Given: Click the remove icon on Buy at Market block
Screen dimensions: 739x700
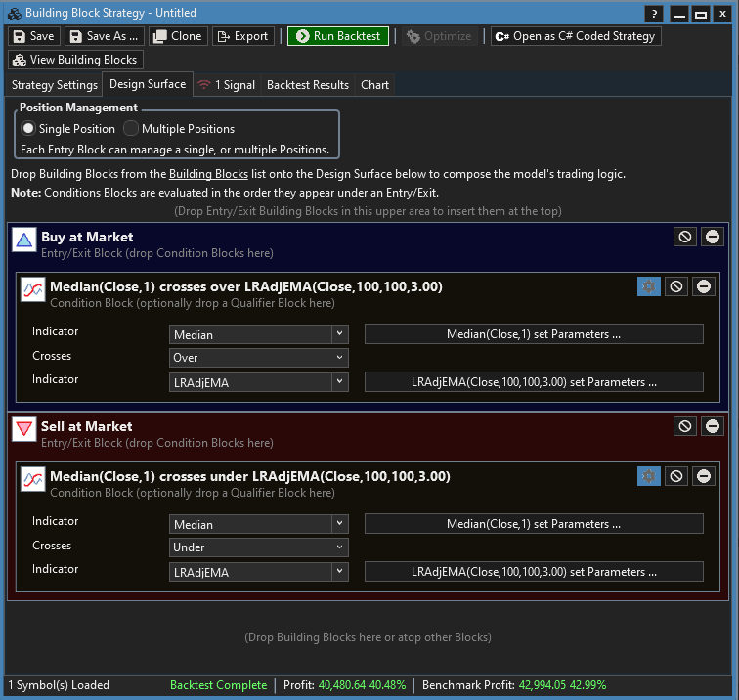Looking at the screenshot, I should pos(713,237).
